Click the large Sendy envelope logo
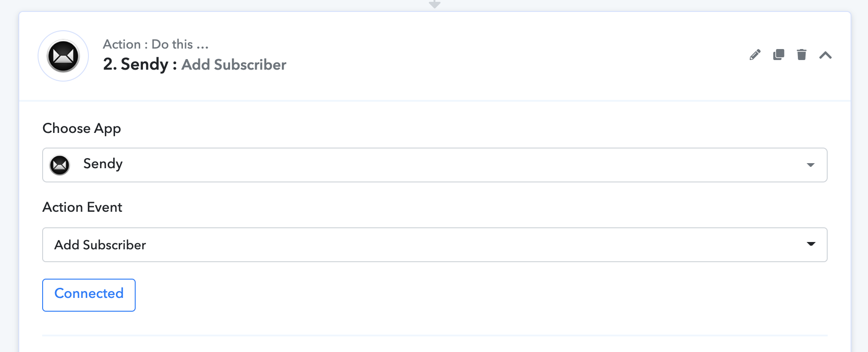Screen dimensions: 868x352 63,56
